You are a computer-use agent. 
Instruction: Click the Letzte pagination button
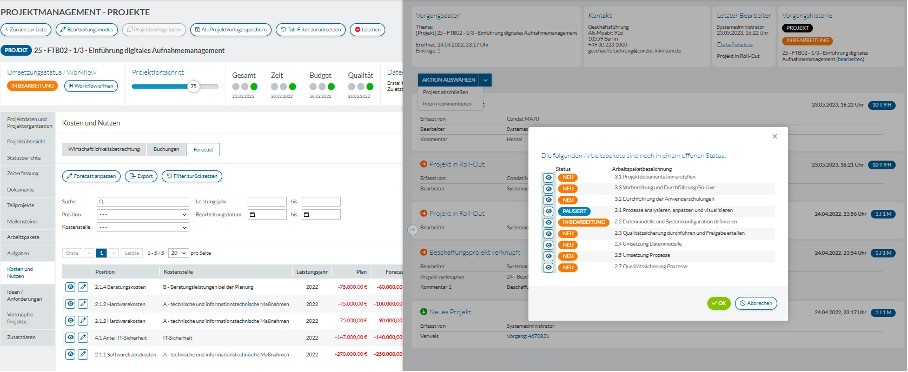click(133, 253)
